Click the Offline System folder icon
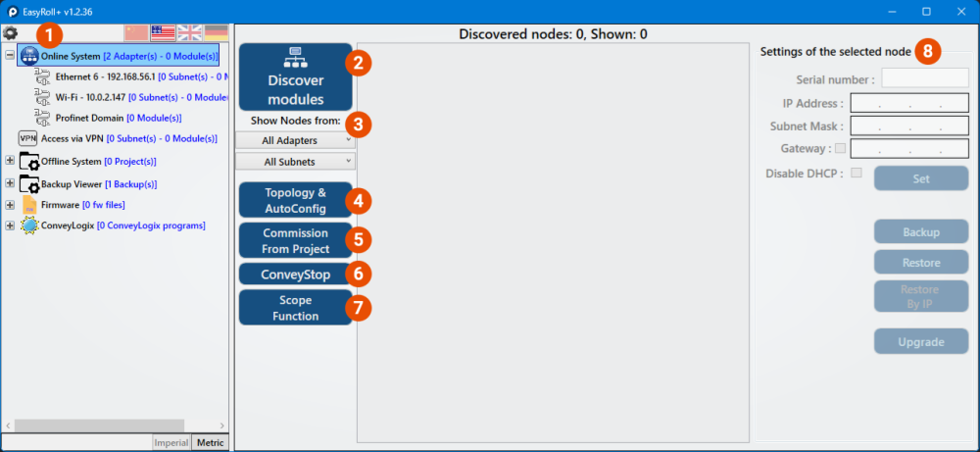This screenshot has width=980, height=452. 29,161
